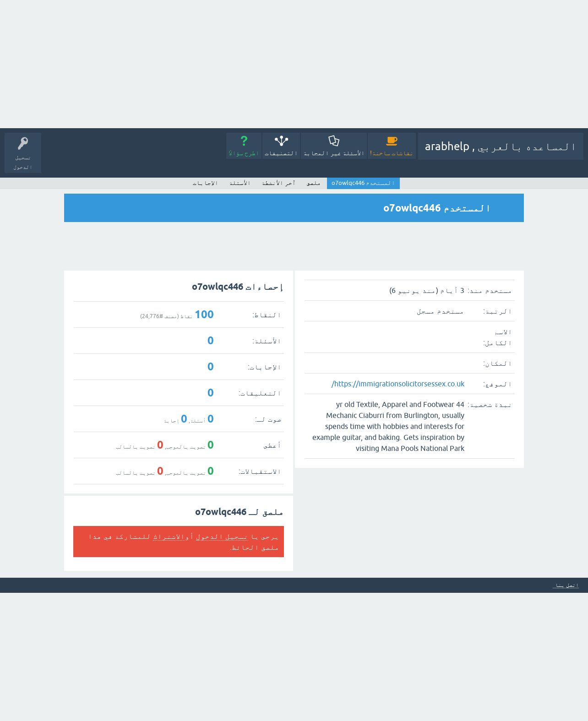Screen dimensions: 588x721
Task: Click the key login icon
Action: 23,144
